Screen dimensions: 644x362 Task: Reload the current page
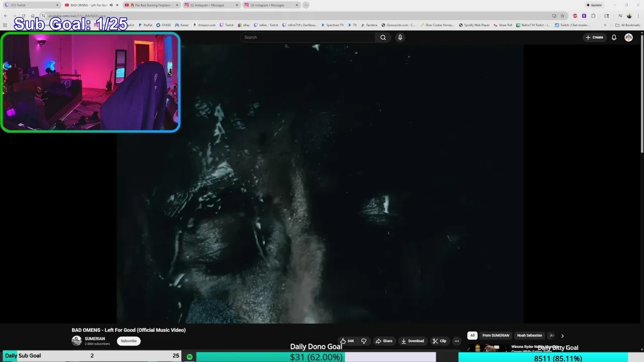pos(24,16)
